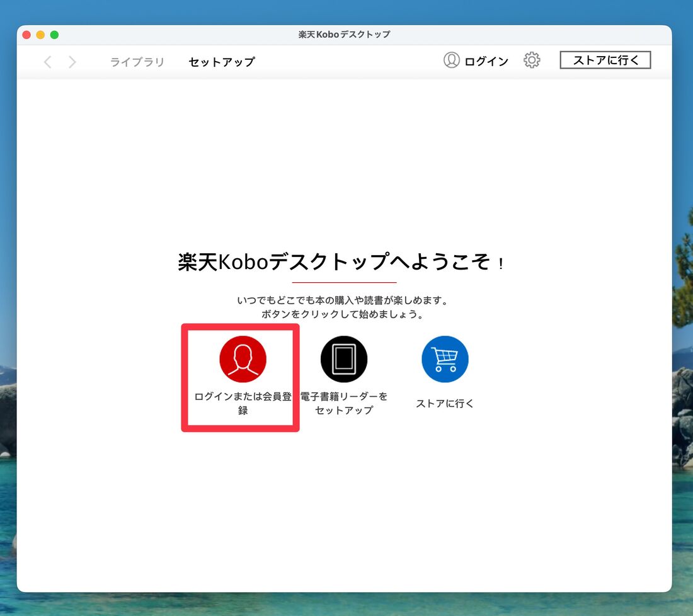Click the ログイン text in the toolbar

click(x=486, y=61)
